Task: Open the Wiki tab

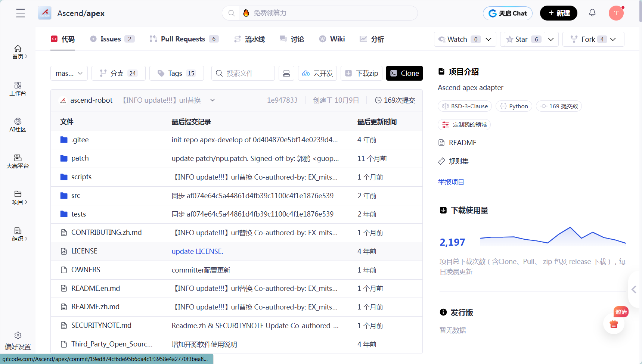Action: point(332,39)
